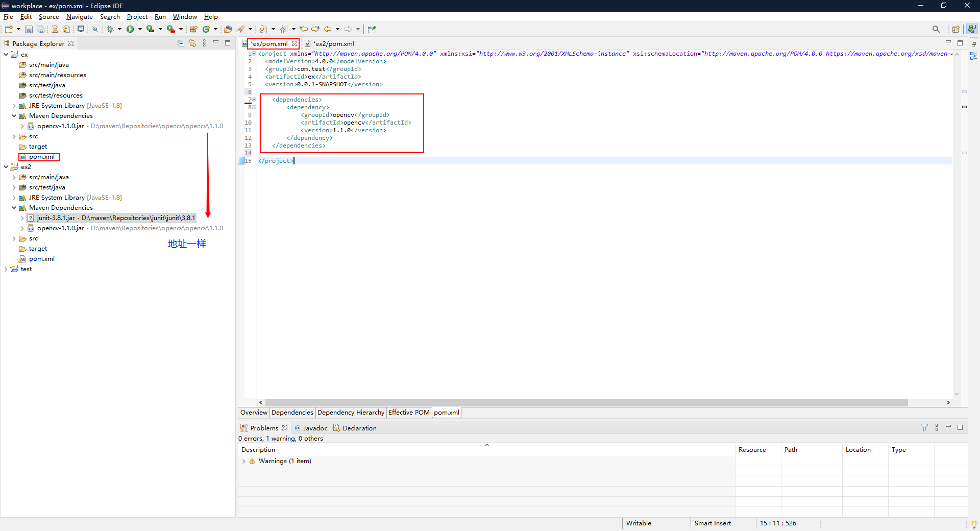This screenshot has width=980, height=531.
Task: Switch to the ex2/pom.xml editor tab
Action: pos(329,44)
